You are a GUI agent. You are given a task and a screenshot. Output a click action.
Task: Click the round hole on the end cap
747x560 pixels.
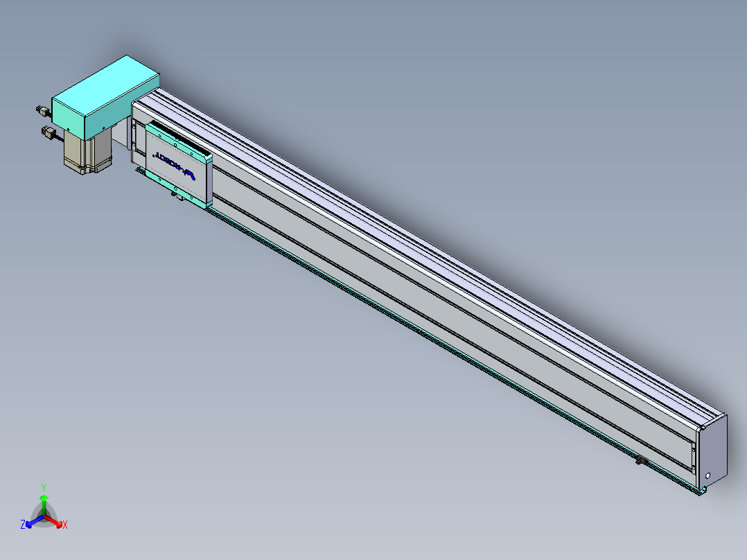708,475
